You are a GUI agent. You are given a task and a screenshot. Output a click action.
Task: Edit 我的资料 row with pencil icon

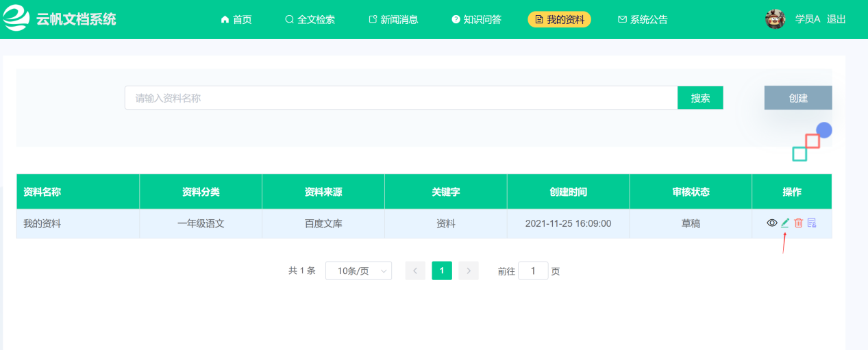coord(785,223)
